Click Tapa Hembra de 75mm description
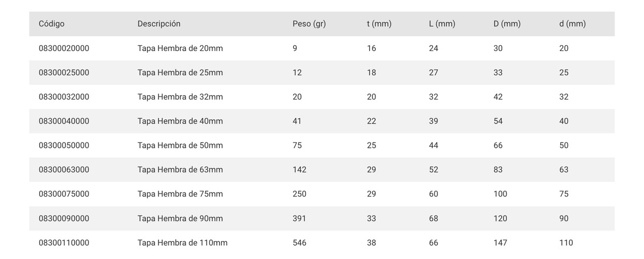Screen dimensions: 644x259 180,194
